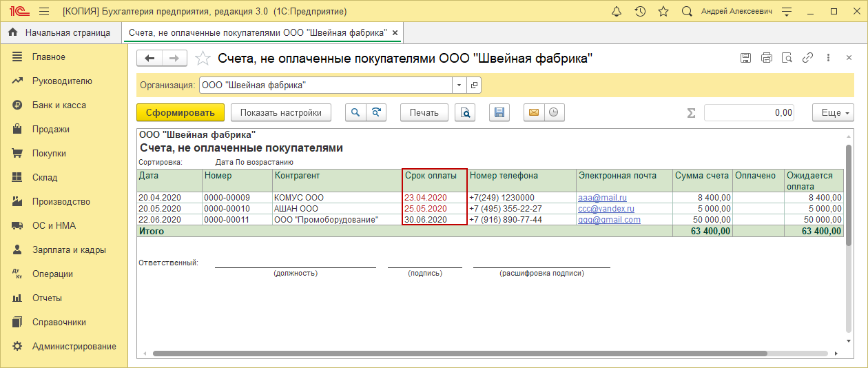Click the sum value field 0,00
The width and height of the screenshot is (868, 368).
coord(749,112)
